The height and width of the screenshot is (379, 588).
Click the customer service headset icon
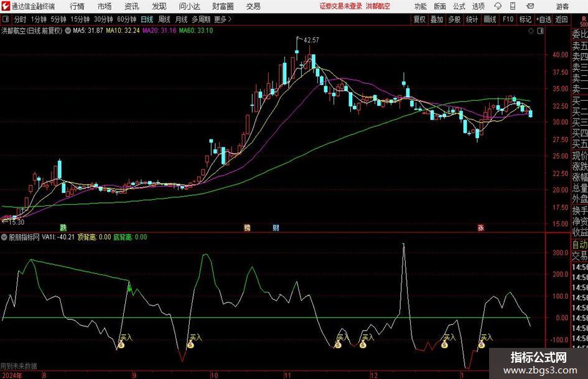(x=498, y=6)
